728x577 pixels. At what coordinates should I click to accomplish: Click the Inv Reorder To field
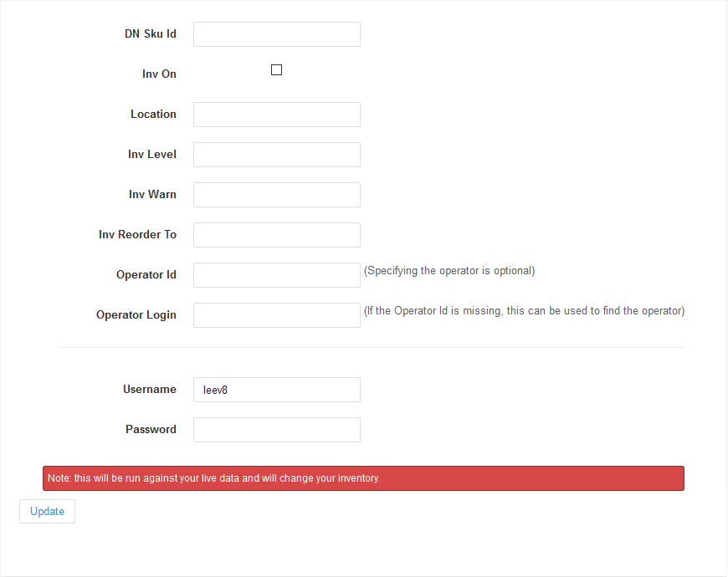click(276, 234)
